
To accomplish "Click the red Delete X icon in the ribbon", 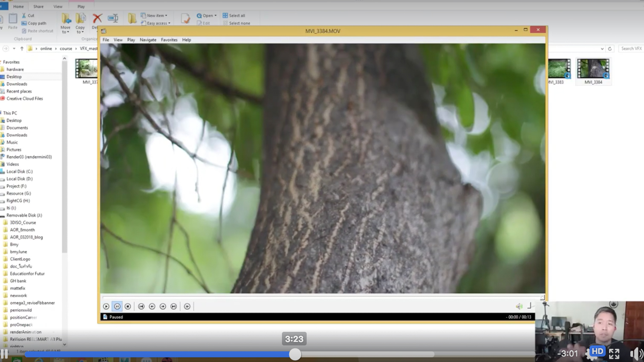I will (x=97, y=18).
